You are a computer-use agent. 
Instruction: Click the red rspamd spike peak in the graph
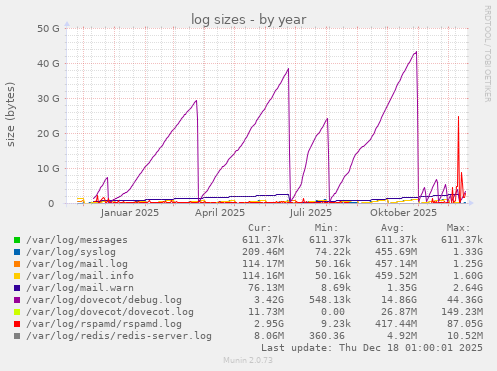point(458,117)
